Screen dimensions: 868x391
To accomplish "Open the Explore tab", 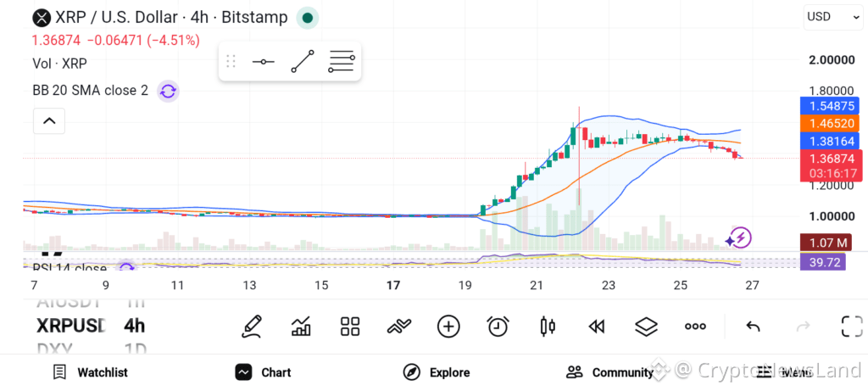I will tap(437, 372).
